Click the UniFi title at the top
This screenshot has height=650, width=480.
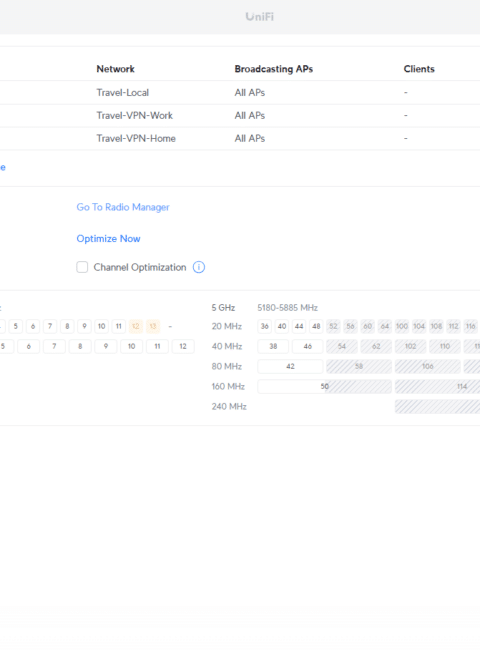[259, 17]
